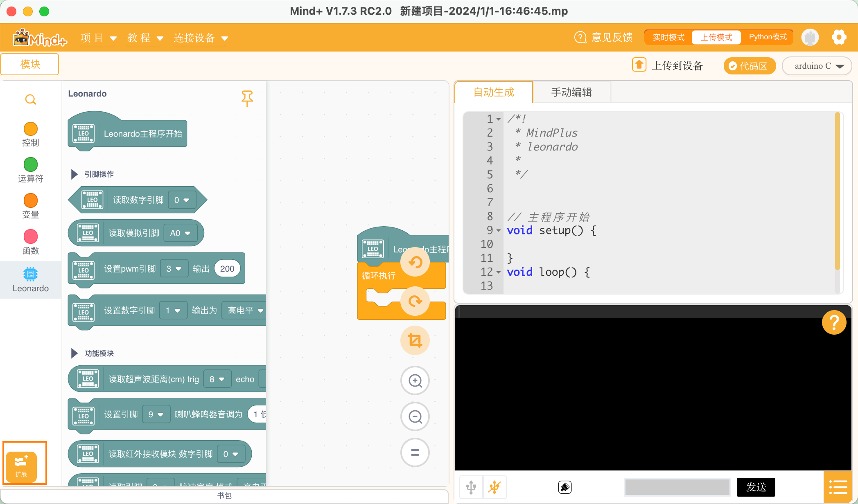Switch to Python模式

768,37
